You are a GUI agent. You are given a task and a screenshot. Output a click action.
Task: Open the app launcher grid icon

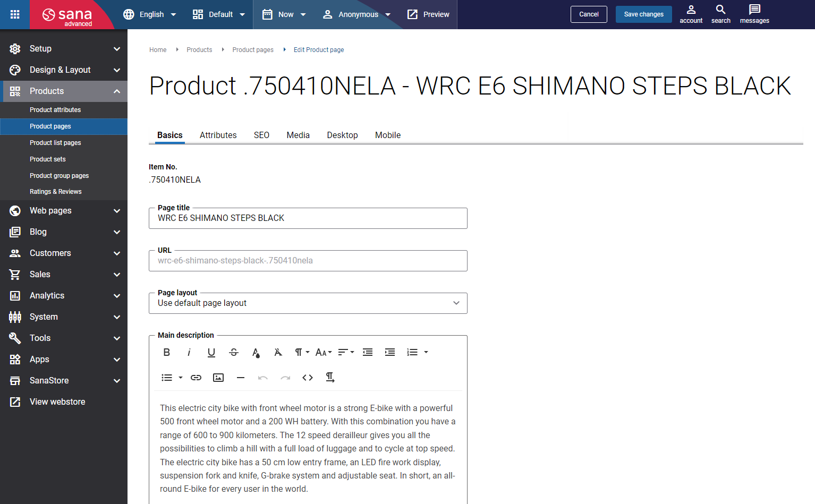(15, 14)
